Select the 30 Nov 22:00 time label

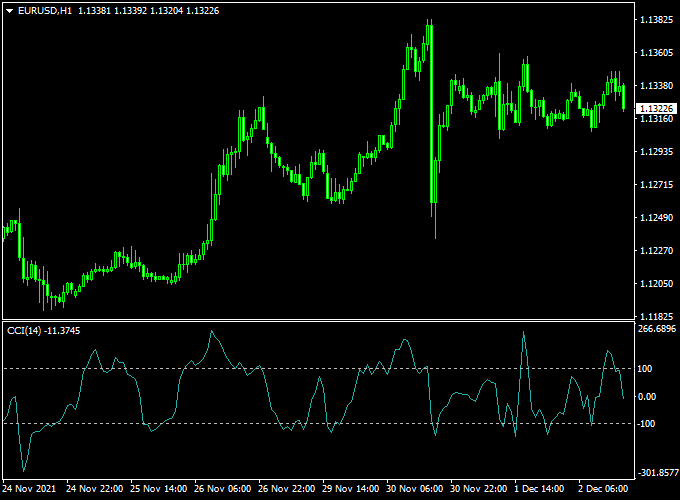click(x=479, y=489)
